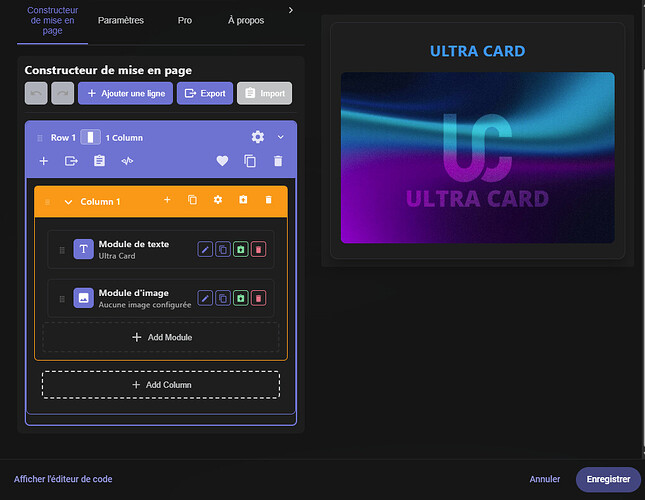The width and height of the screenshot is (645, 500).
Task: Click the redo arrow button
Action: click(63, 93)
